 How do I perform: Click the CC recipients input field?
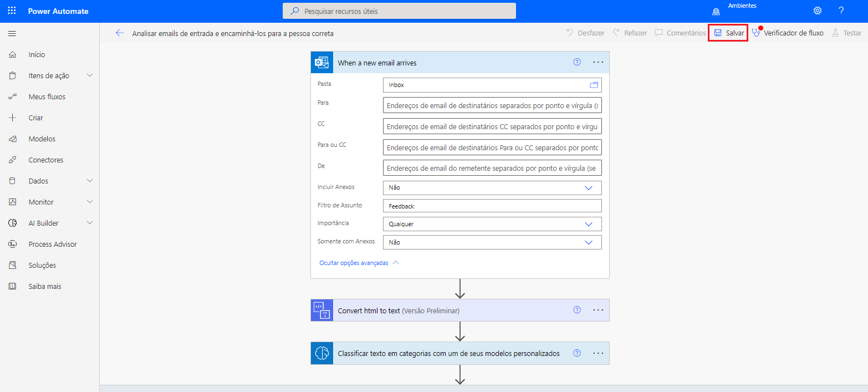click(x=492, y=126)
